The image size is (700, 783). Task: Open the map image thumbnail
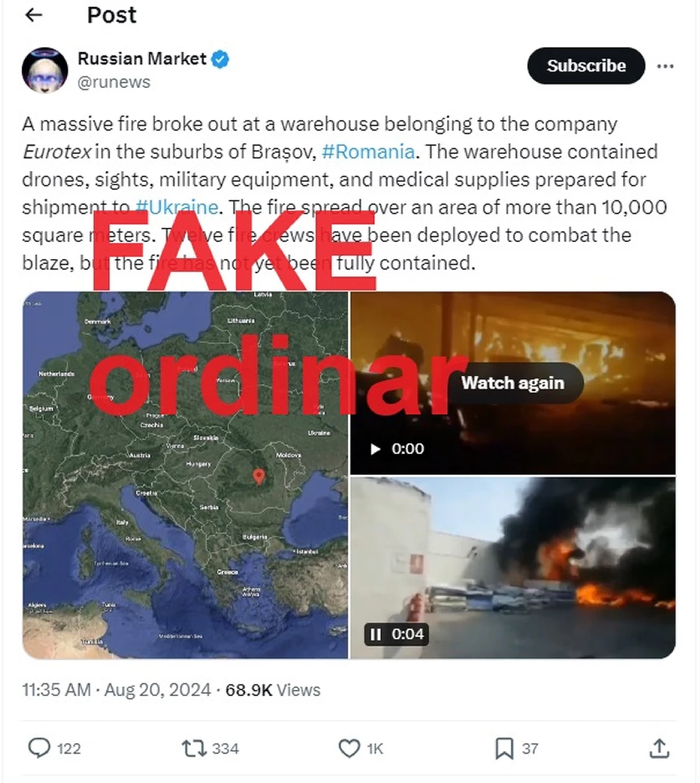pyautogui.click(x=185, y=475)
